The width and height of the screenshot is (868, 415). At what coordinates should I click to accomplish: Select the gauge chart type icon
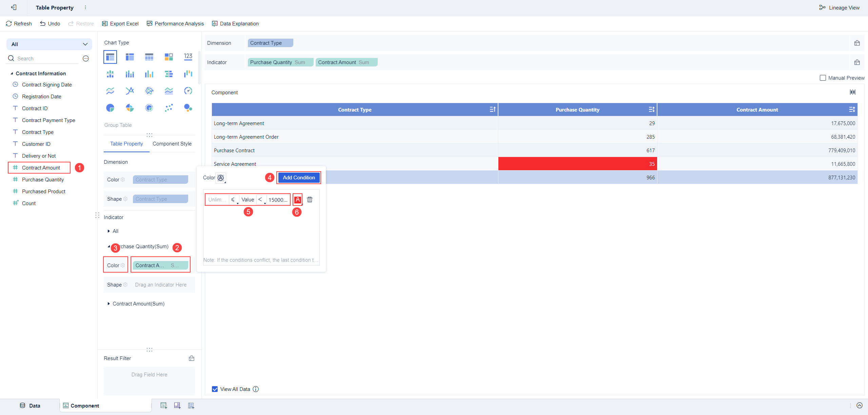click(188, 91)
